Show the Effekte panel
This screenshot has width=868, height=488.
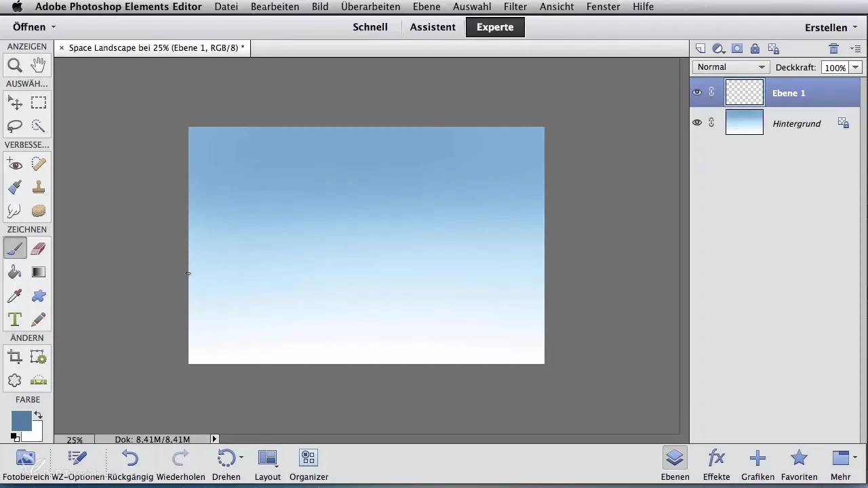(716, 464)
